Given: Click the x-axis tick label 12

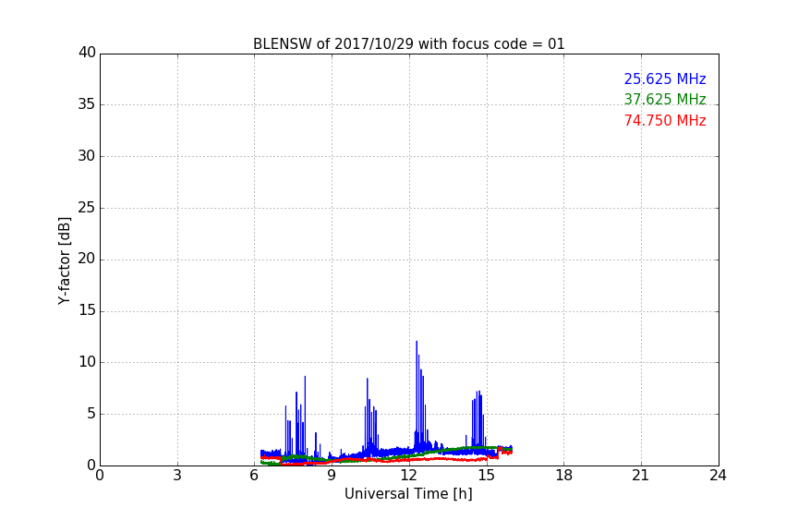Looking at the screenshot, I should pos(409,476).
